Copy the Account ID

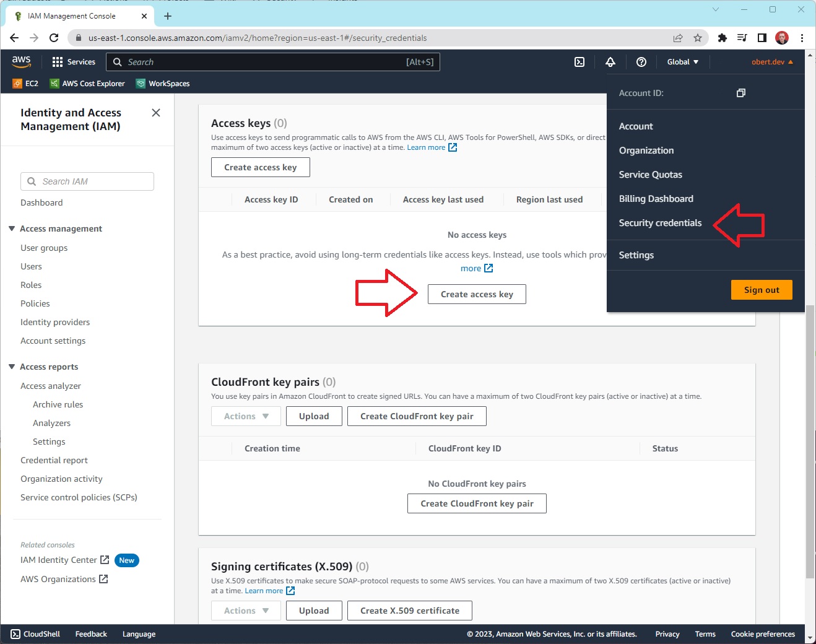tap(740, 93)
